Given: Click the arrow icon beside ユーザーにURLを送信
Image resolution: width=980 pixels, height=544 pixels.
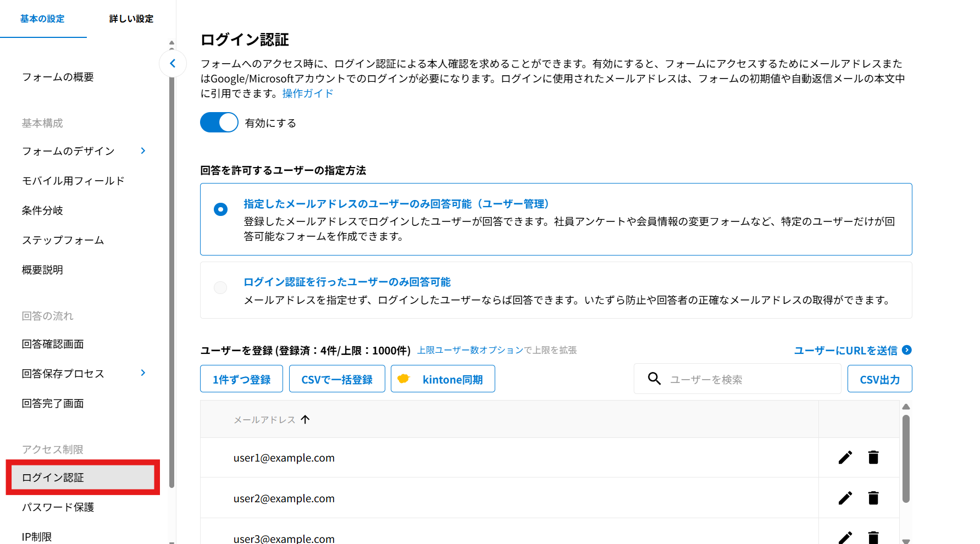Looking at the screenshot, I should point(907,350).
